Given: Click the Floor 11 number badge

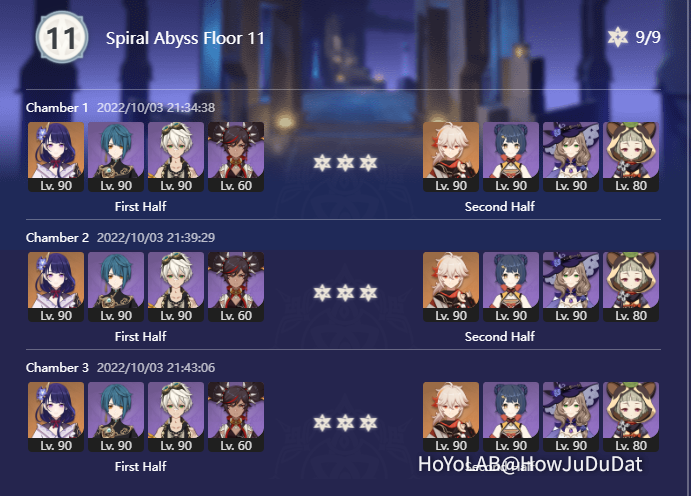Looking at the screenshot, I should pos(62,37).
